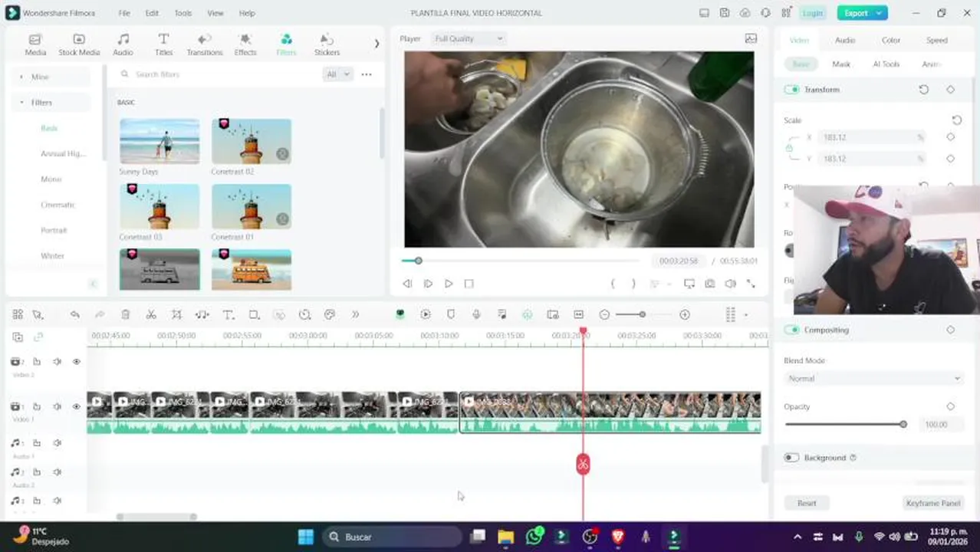Hide the Video 1 track with eye icon
The image size is (980, 552).
(76, 406)
